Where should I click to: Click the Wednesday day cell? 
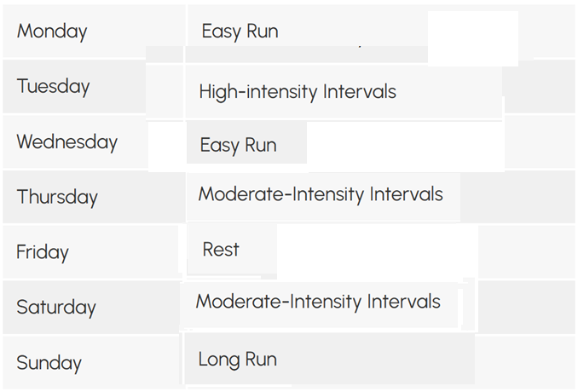[x=67, y=141]
